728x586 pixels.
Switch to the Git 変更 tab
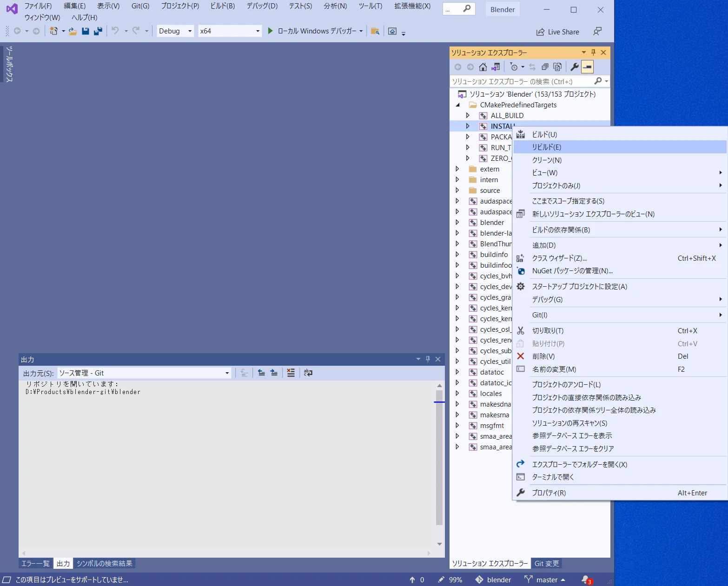pos(547,564)
